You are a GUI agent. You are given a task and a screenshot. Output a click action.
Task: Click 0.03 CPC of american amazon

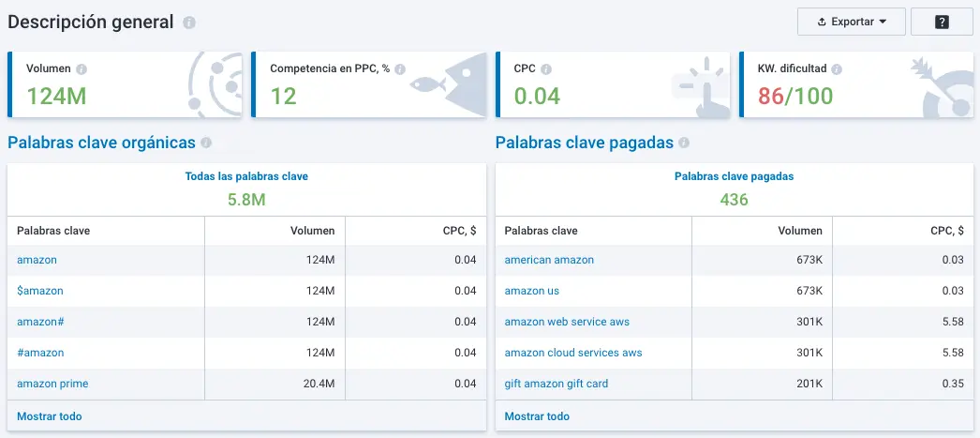coord(953,260)
